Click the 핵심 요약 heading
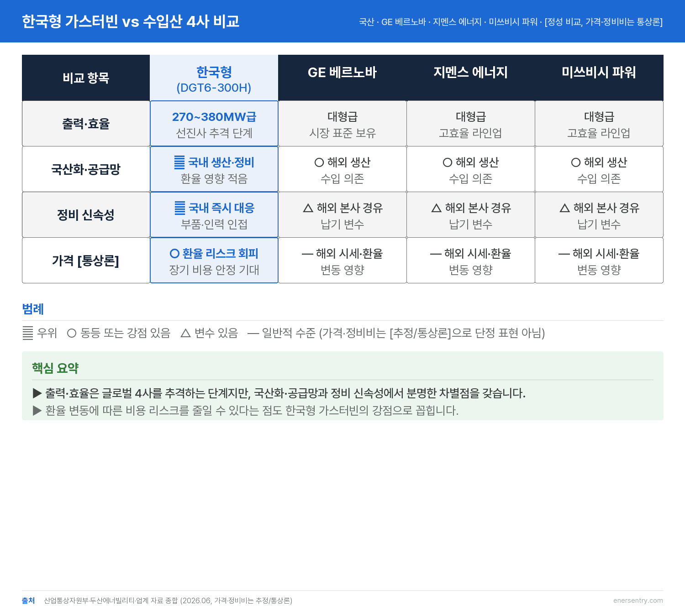This screenshot has width=685, height=616. click(x=55, y=368)
